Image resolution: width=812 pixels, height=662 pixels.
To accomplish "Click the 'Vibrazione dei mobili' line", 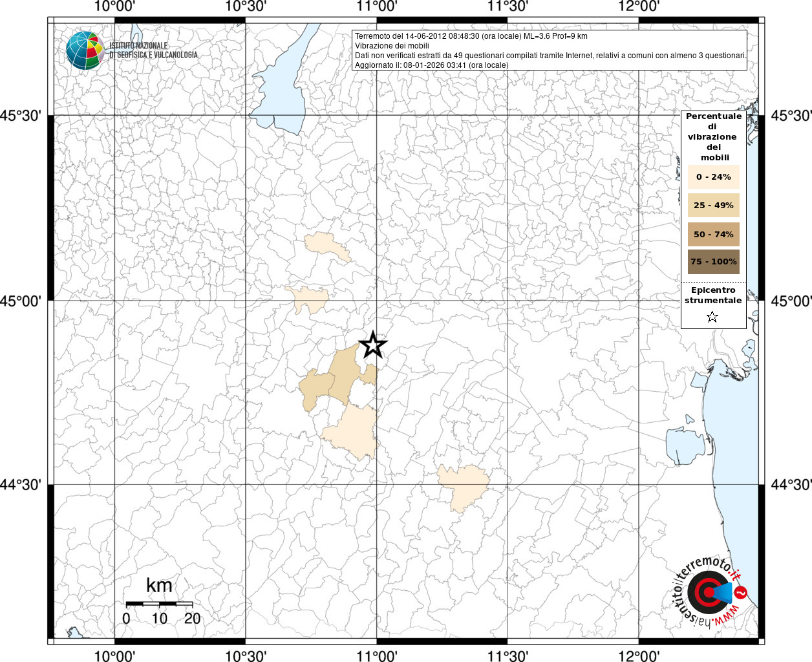I will point(392,46).
